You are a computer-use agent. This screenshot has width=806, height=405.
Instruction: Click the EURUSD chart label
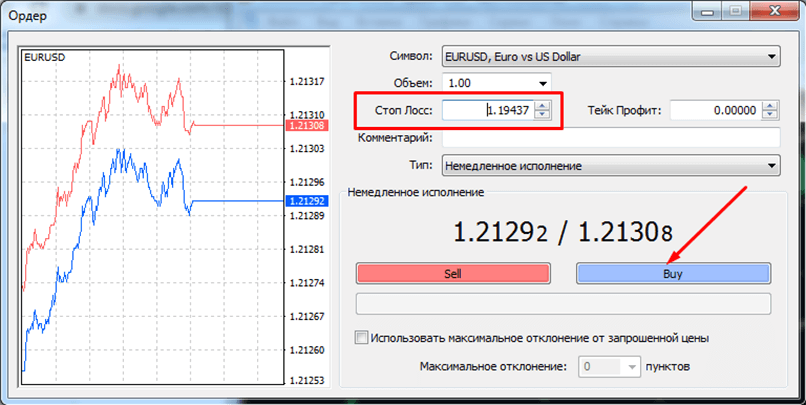click(x=45, y=58)
